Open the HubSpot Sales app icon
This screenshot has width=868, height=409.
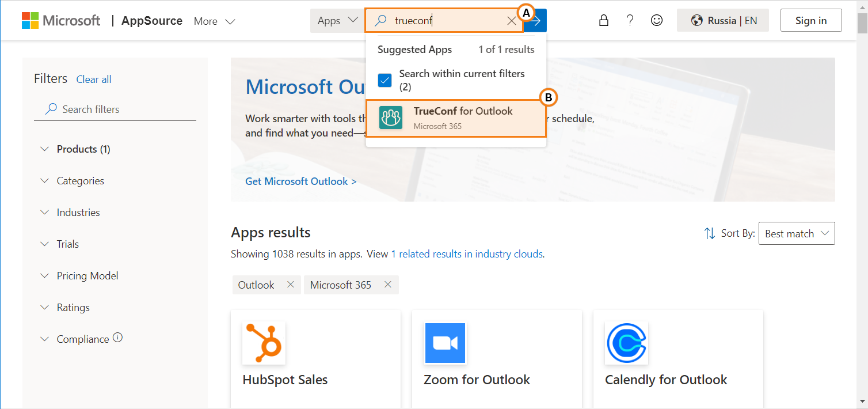(264, 343)
